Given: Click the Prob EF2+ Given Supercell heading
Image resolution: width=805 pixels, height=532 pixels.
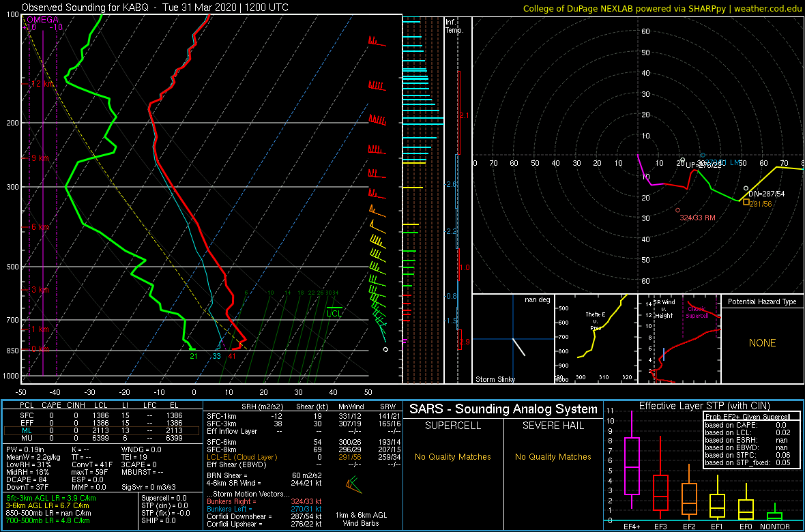Looking at the screenshot, I should [746, 417].
